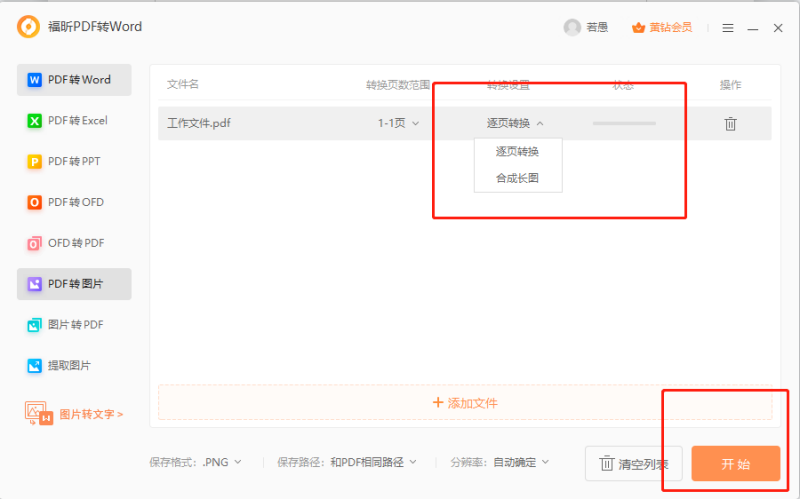Open the hamburger menu in title bar
The width and height of the screenshot is (800, 499).
[x=728, y=28]
